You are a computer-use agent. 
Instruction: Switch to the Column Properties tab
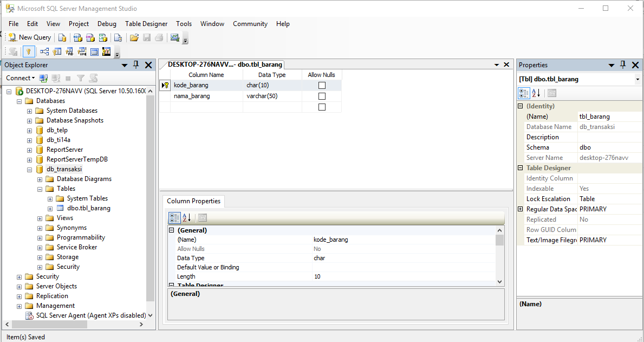coord(193,201)
